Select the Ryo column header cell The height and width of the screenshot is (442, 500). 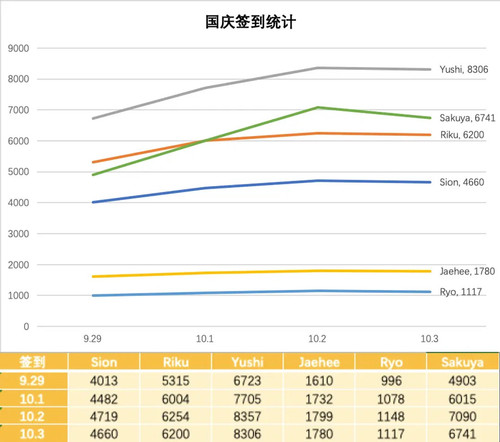tap(391, 362)
